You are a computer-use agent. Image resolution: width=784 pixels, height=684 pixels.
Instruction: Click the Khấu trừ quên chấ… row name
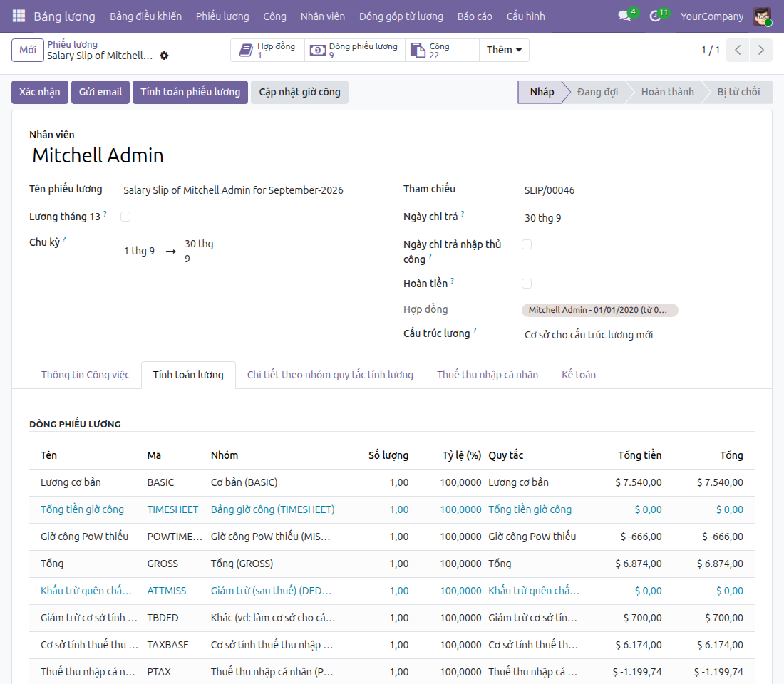(86, 591)
